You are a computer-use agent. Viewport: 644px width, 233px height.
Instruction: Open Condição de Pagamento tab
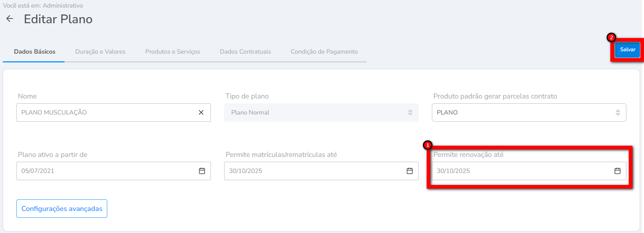[324, 52]
